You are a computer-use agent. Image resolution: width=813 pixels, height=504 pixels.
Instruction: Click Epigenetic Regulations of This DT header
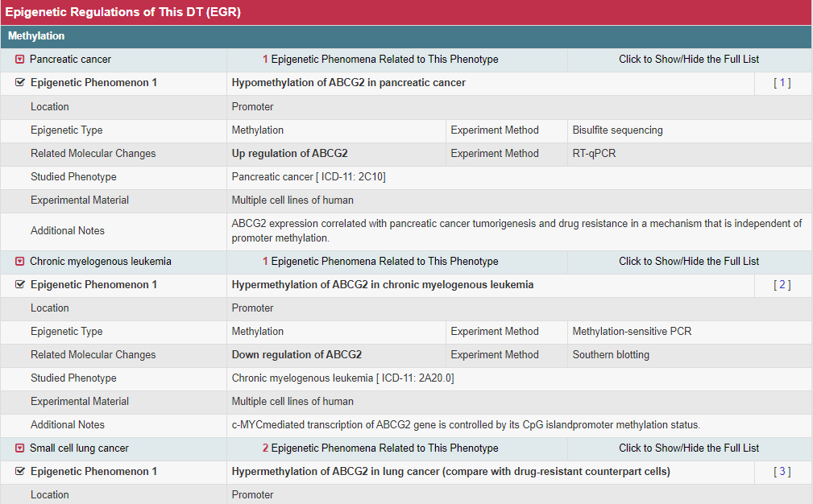tap(122, 12)
